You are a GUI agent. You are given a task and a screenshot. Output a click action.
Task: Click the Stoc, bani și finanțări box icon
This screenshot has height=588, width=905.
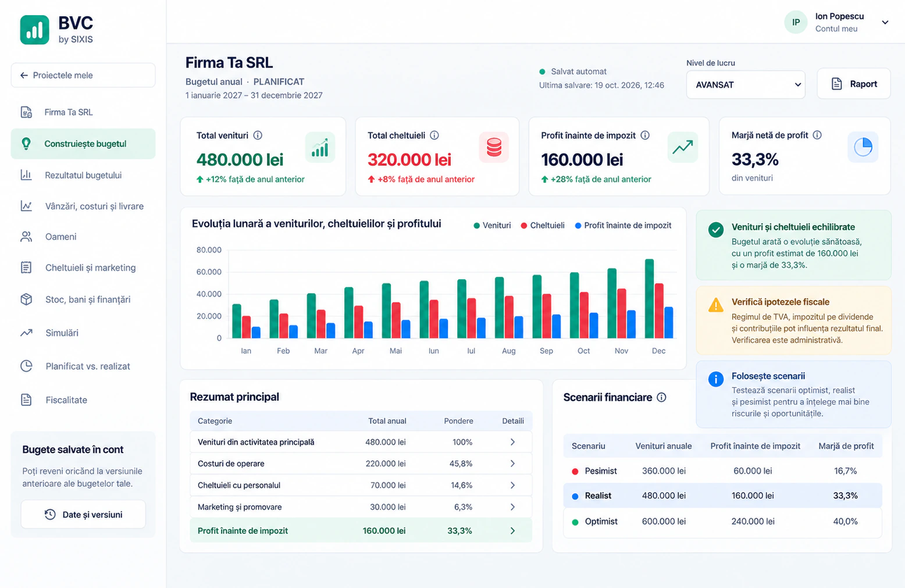tap(26, 299)
